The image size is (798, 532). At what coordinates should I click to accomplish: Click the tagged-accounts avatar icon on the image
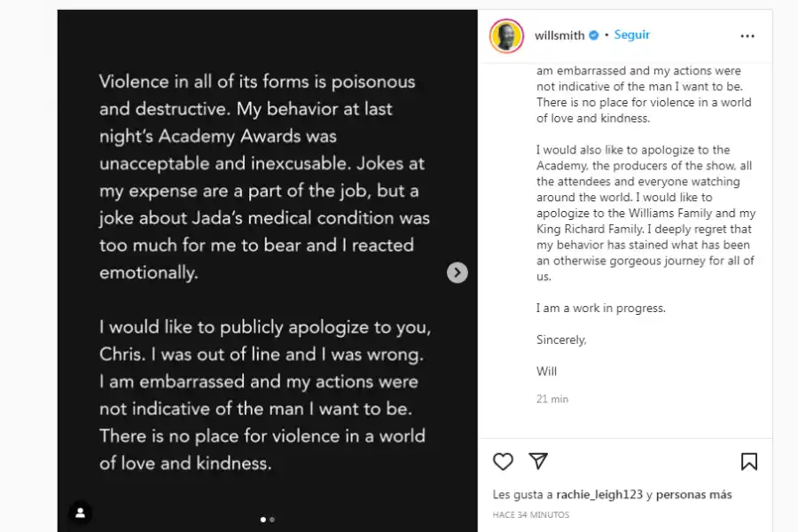pyautogui.click(x=82, y=512)
